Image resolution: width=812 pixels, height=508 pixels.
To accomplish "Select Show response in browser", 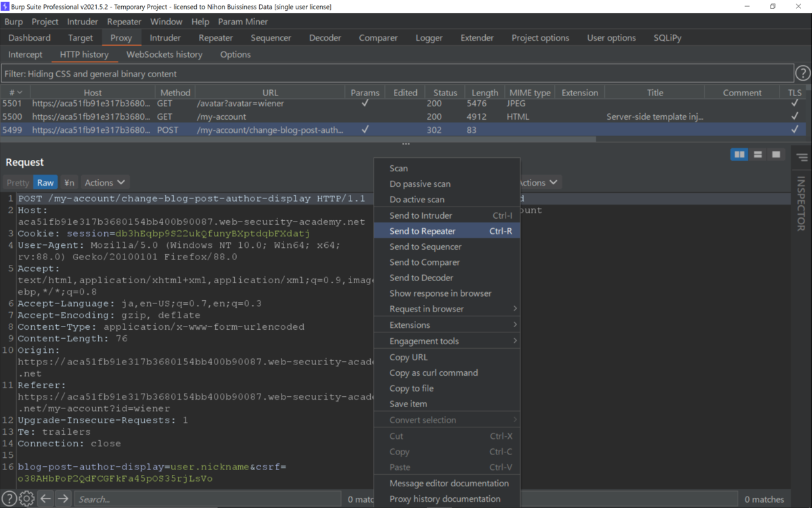I will point(447,293).
